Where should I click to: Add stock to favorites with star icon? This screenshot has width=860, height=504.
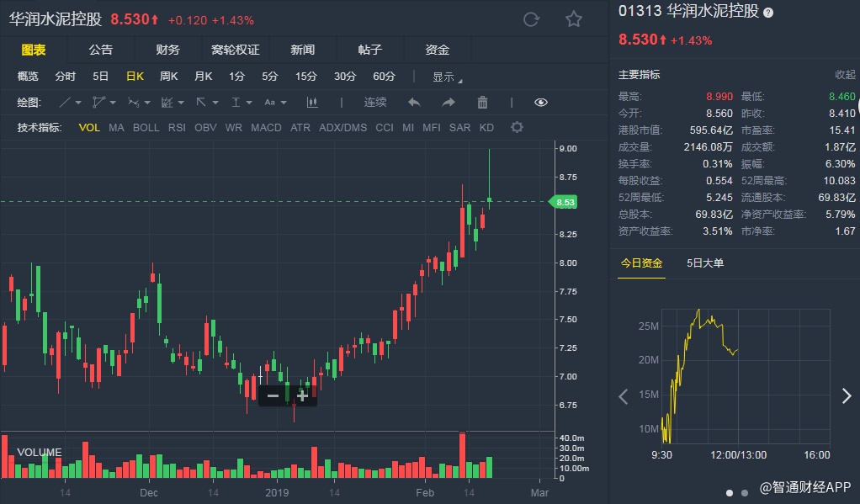[574, 19]
